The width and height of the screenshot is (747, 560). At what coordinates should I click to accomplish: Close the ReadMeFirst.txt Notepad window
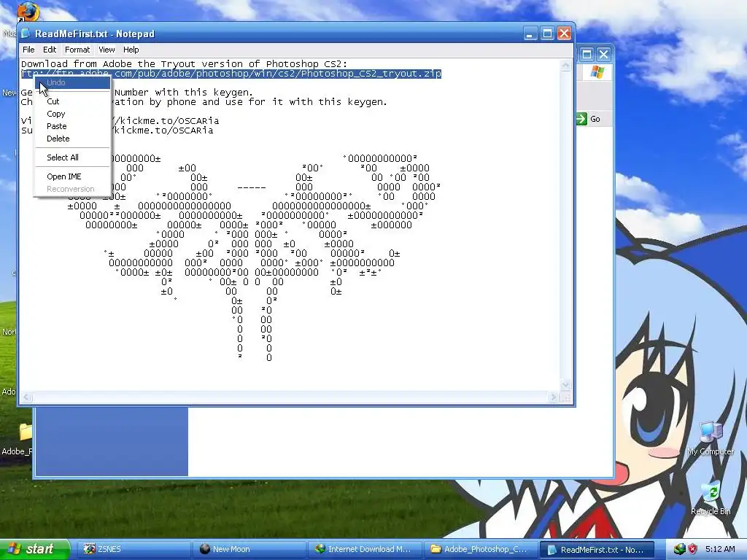[564, 34]
